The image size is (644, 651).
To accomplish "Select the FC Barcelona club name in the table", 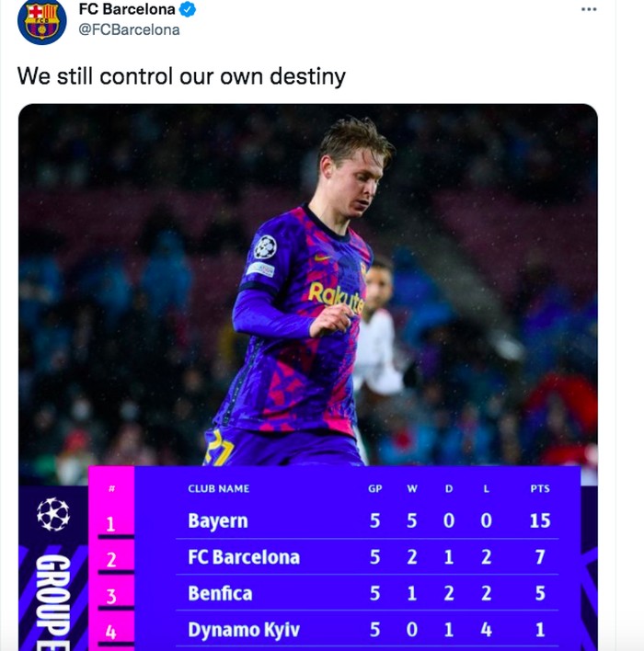I will click(x=244, y=557).
